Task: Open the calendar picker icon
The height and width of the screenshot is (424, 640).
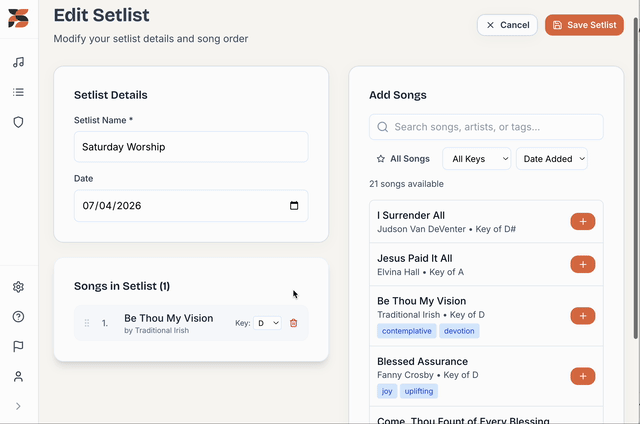Action: tap(294, 205)
